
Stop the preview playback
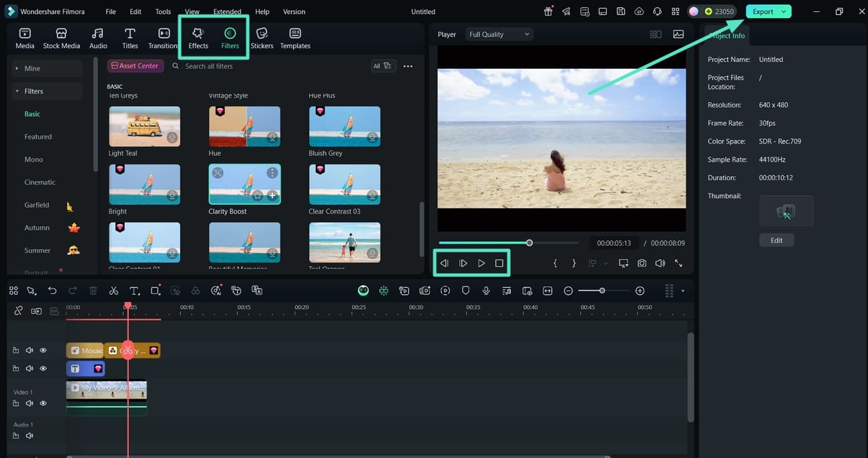pos(499,263)
